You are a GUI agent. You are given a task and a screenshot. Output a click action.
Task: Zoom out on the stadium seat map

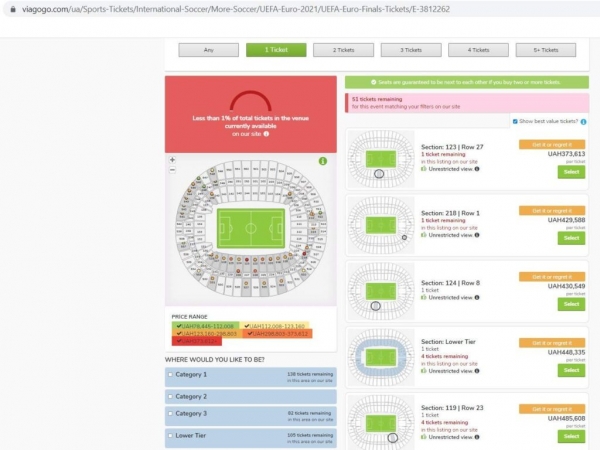tap(172, 168)
